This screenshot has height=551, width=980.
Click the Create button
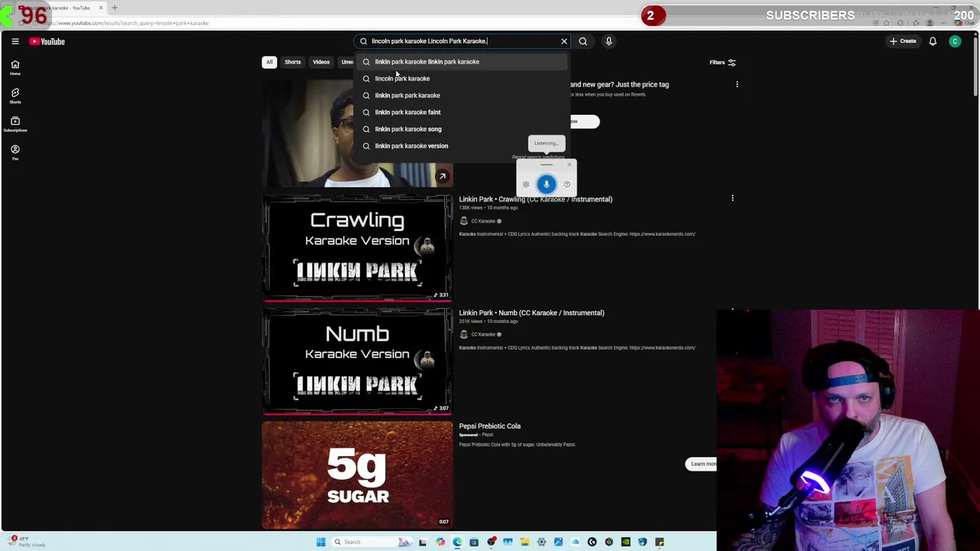coord(903,41)
